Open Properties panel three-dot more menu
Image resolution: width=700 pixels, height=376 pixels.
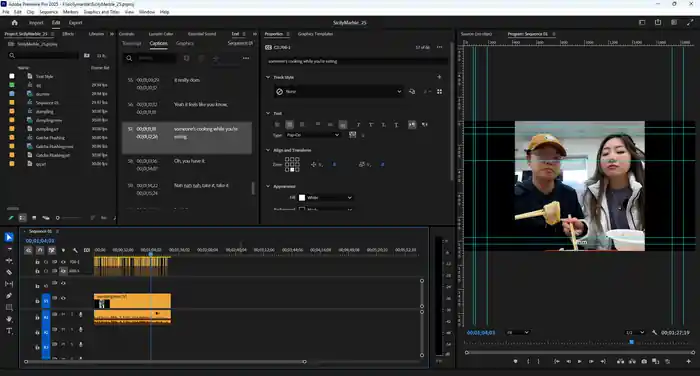click(x=440, y=47)
